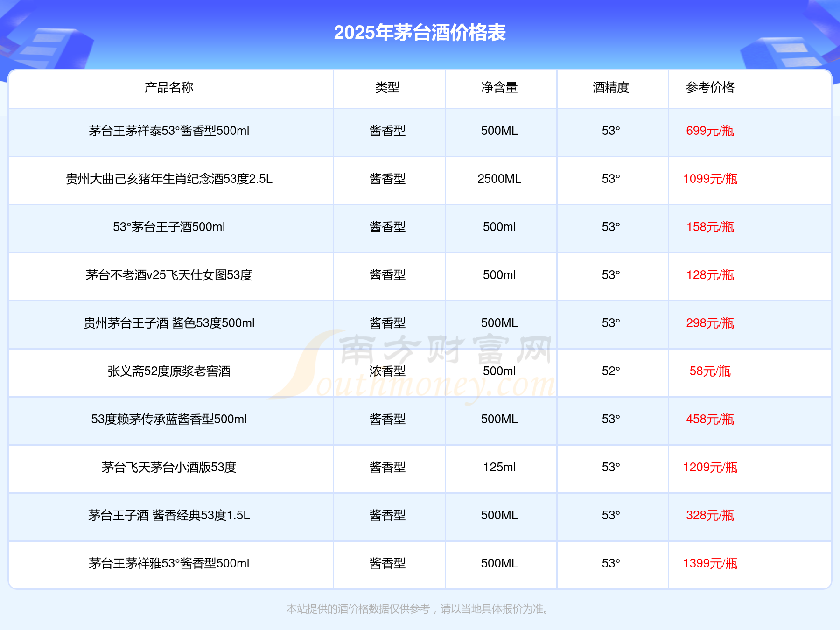840x630 pixels.
Task: Select product 53°茅台王子酒500ml
Action: click(169, 227)
